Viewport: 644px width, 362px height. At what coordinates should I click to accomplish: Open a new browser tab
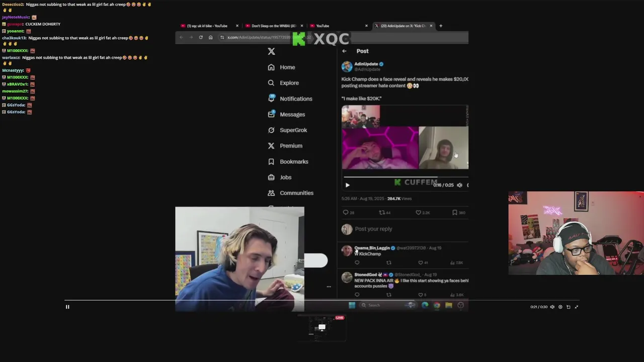click(441, 26)
